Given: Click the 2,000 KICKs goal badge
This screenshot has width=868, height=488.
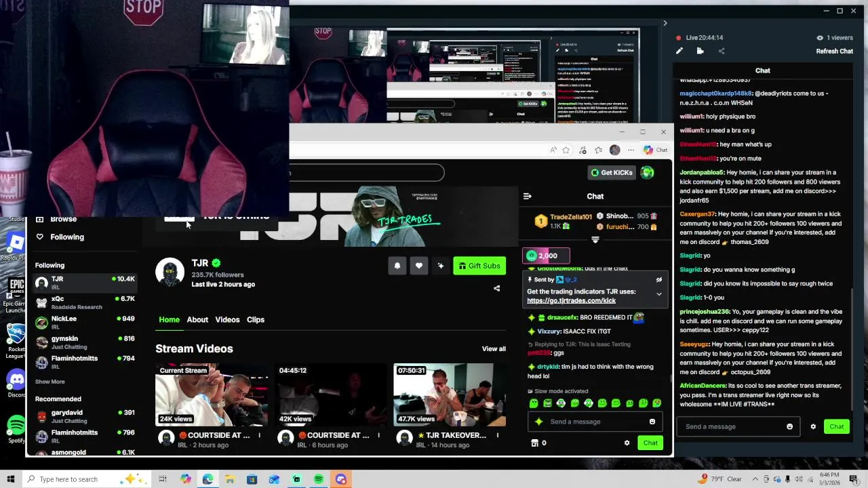Looking at the screenshot, I should coord(546,256).
